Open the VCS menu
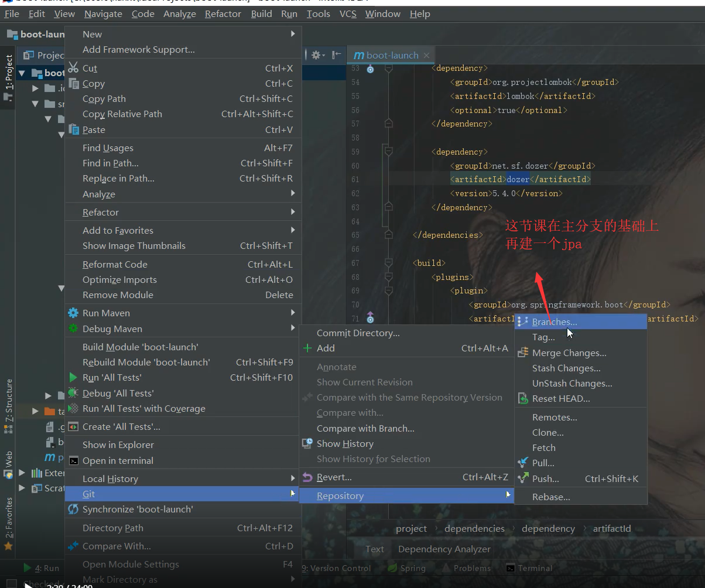This screenshot has height=588, width=705. (x=348, y=13)
